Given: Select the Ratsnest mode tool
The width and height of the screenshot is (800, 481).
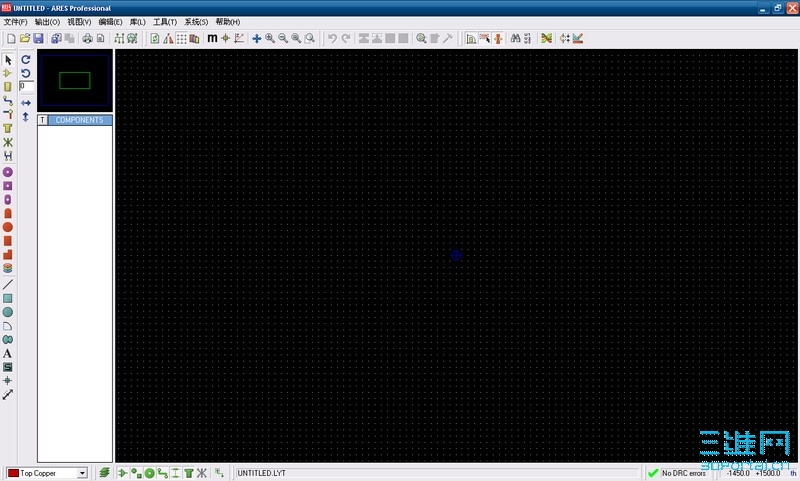Looking at the screenshot, I should 8,142.
